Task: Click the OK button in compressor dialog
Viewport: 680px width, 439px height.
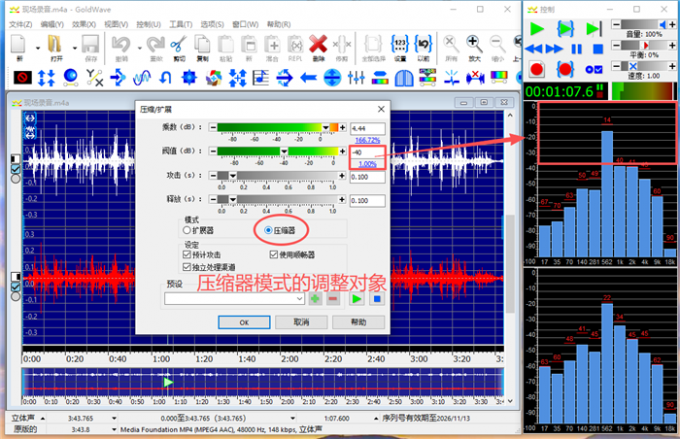Action: [x=244, y=322]
